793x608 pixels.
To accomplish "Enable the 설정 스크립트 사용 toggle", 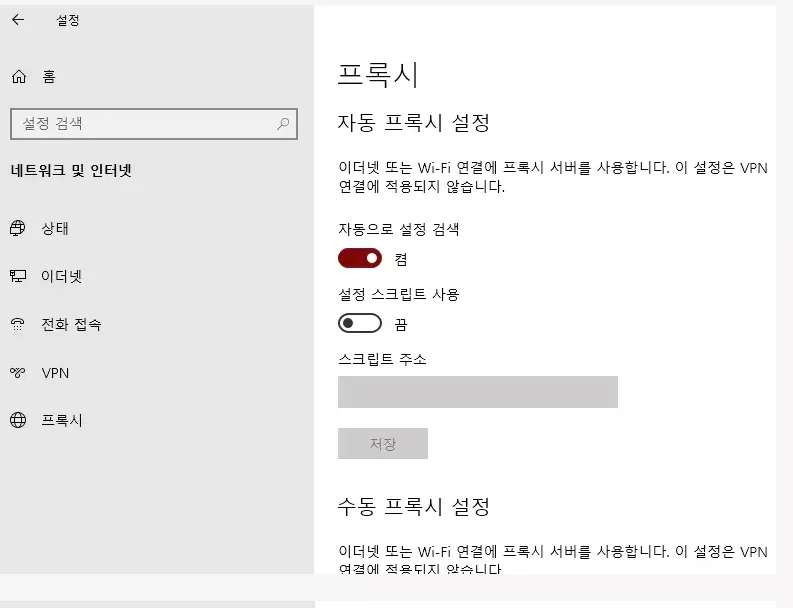I will (x=360, y=323).
